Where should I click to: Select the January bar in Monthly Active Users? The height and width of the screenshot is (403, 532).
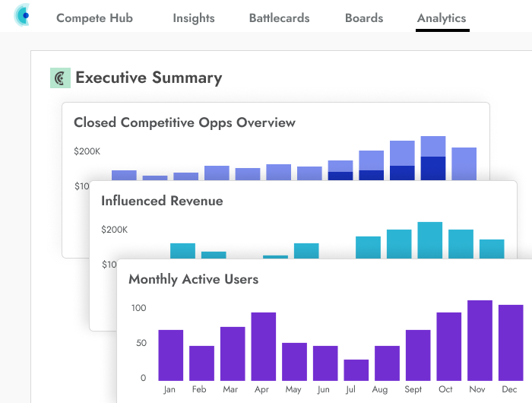click(x=170, y=354)
